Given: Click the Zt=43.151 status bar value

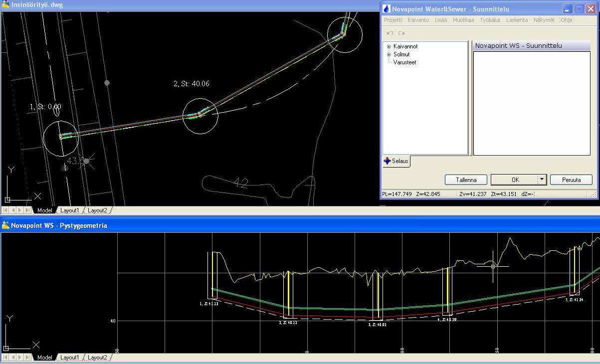Looking at the screenshot, I should [x=504, y=194].
